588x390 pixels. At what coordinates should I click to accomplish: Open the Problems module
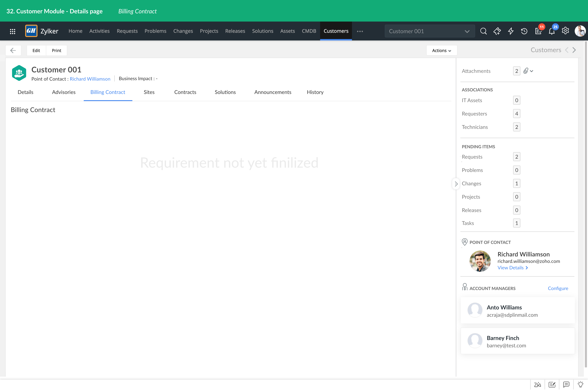156,31
